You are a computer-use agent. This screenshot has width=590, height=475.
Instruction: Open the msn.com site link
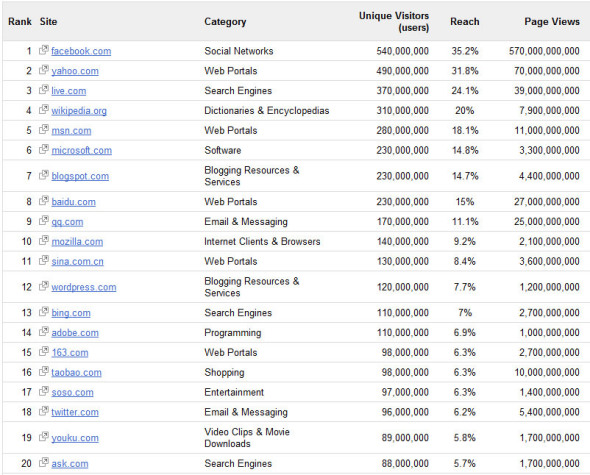click(x=71, y=131)
